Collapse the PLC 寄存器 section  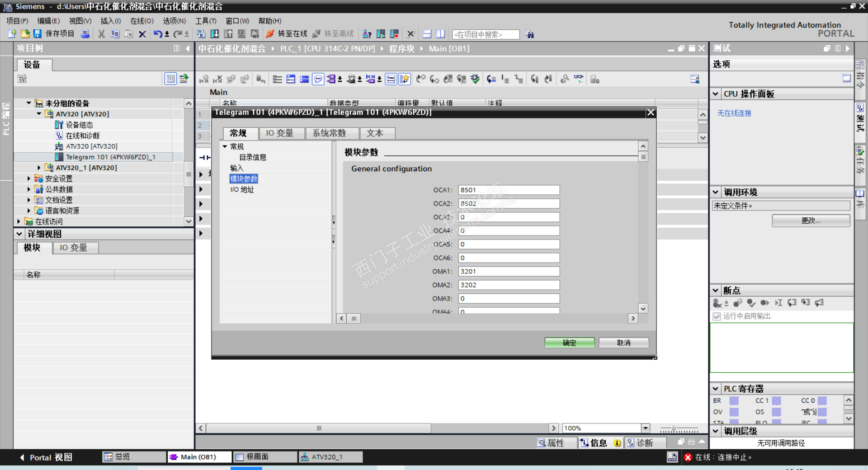pos(716,389)
